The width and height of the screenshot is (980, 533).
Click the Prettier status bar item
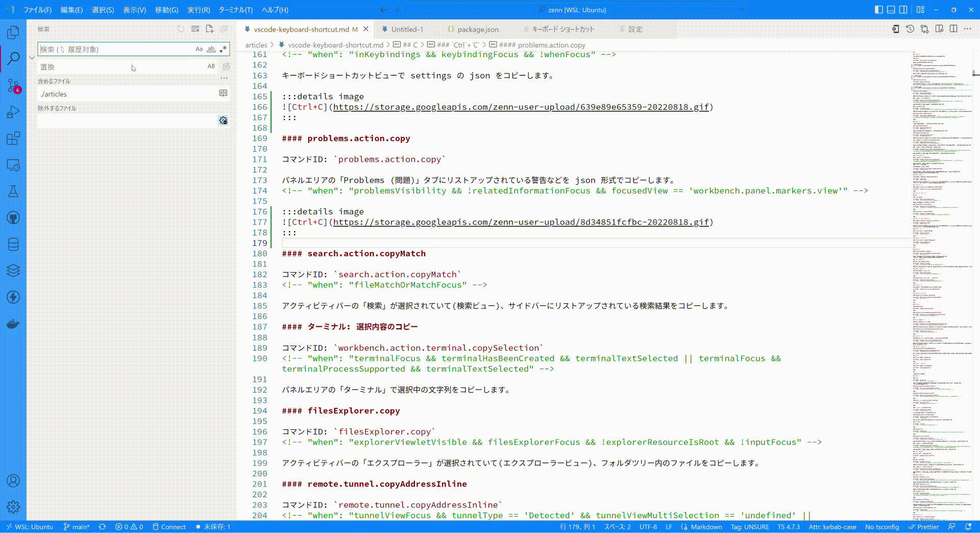click(x=923, y=527)
